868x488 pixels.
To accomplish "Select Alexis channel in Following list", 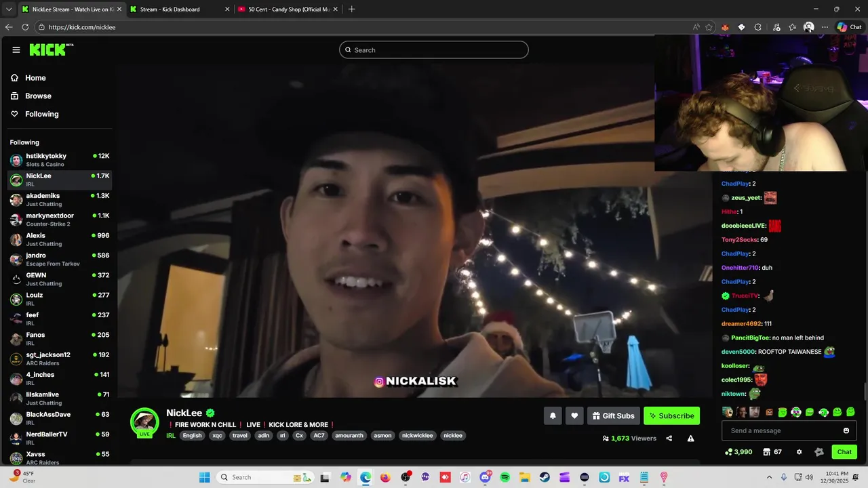I will tap(60, 239).
